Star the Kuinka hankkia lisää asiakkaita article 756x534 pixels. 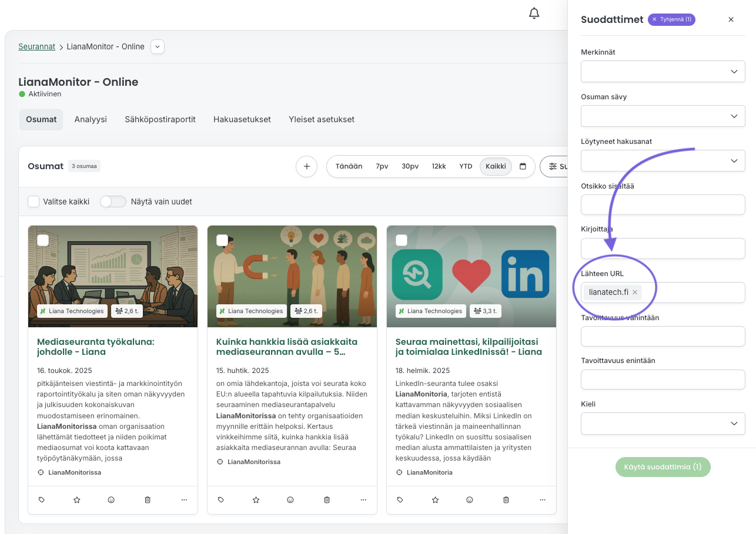coord(256,500)
